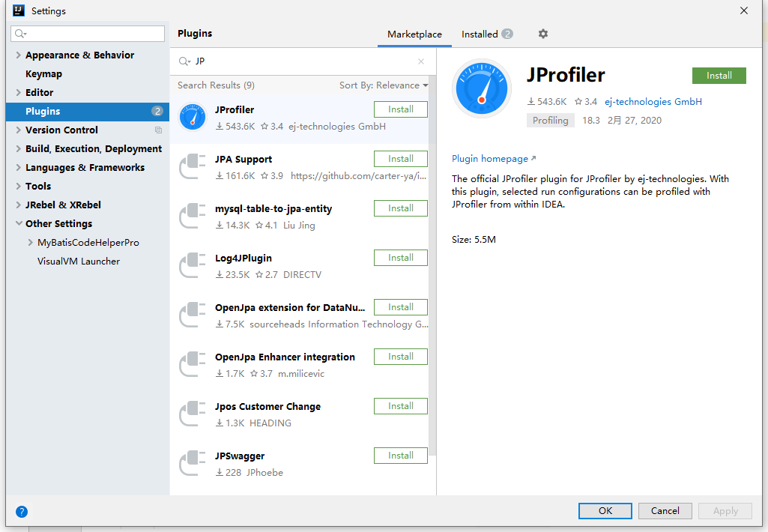Expand Languages & Frameworks node
This screenshot has width=768, height=532.
(18, 167)
